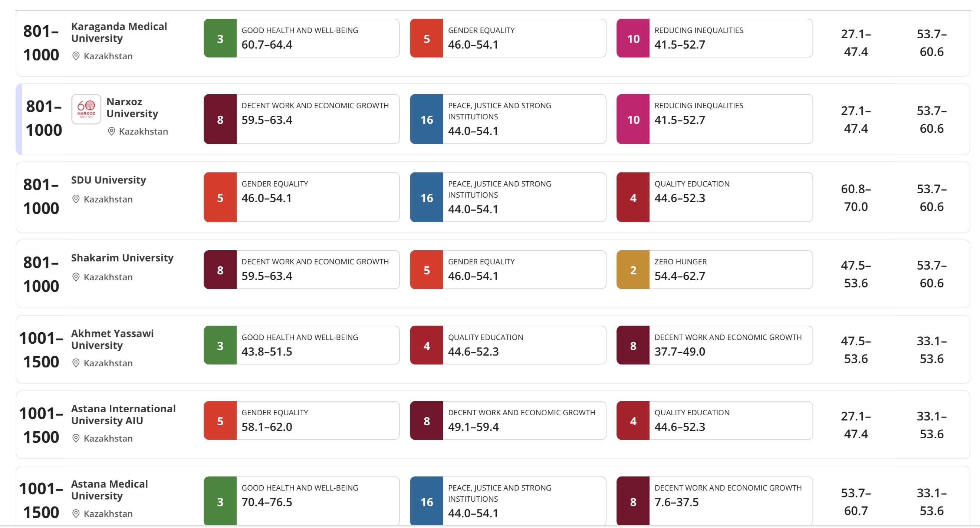The image size is (980, 528).
Task: Click magenta SDG 10 badge in Narxoz row
Action: tap(633, 119)
